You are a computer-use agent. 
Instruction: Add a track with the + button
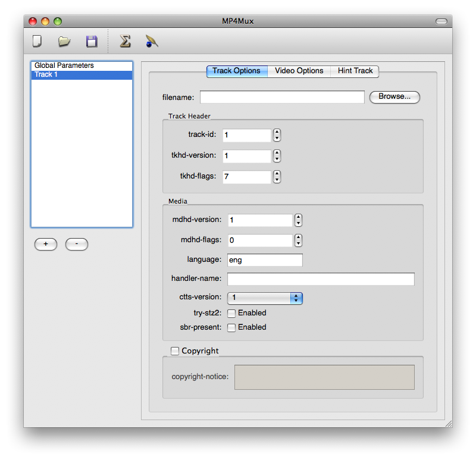(x=46, y=244)
